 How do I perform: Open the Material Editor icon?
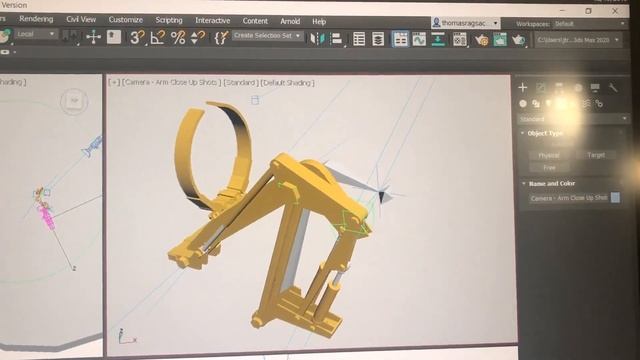pyautogui.click(x=460, y=40)
